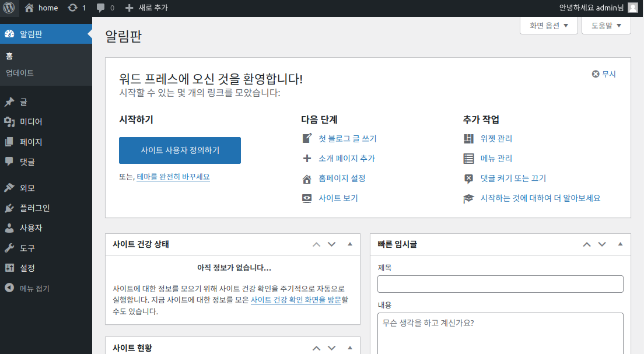Open the 메뉴 관리 link
The height and width of the screenshot is (354, 644).
tap(496, 159)
